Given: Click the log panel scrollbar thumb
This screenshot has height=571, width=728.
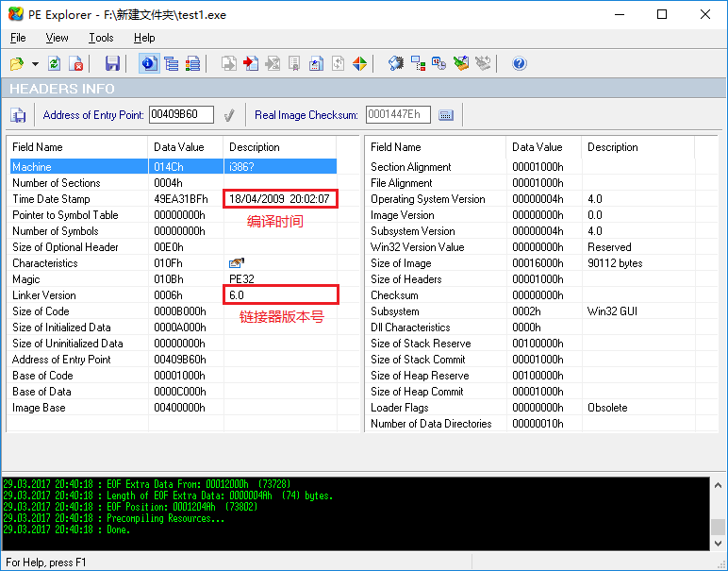Looking at the screenshot, I should click(x=718, y=527).
